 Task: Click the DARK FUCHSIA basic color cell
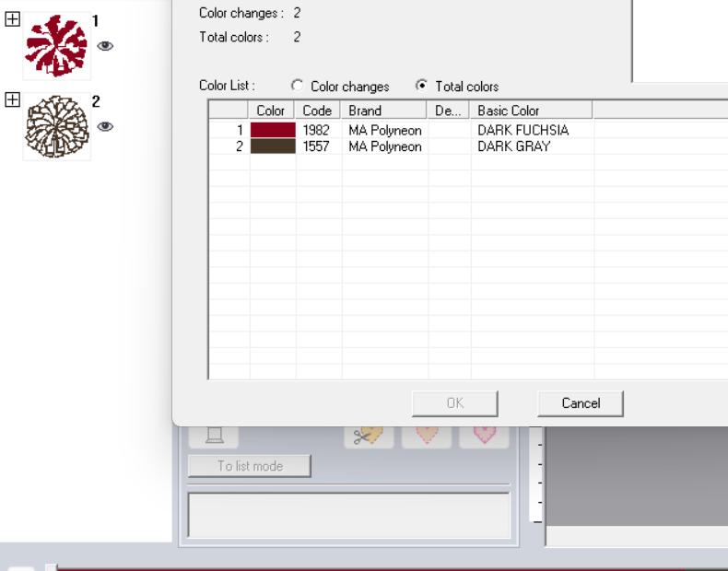point(532,130)
